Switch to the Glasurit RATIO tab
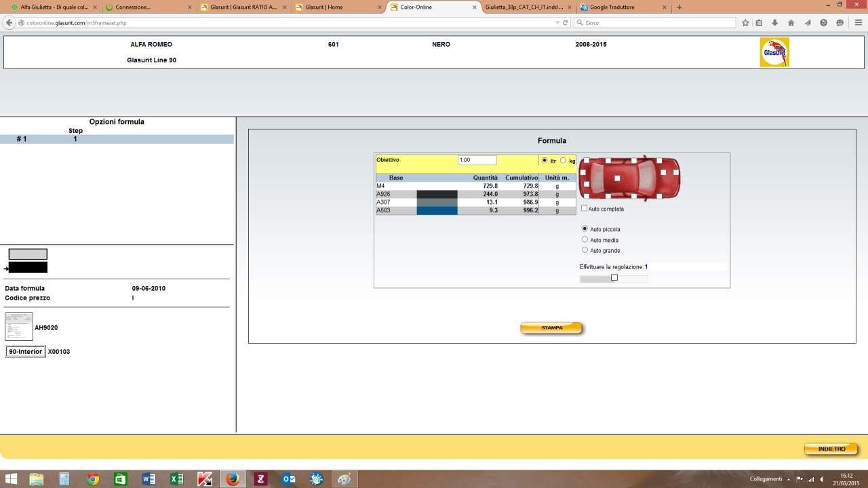The height and width of the screenshot is (488, 868). click(x=243, y=7)
